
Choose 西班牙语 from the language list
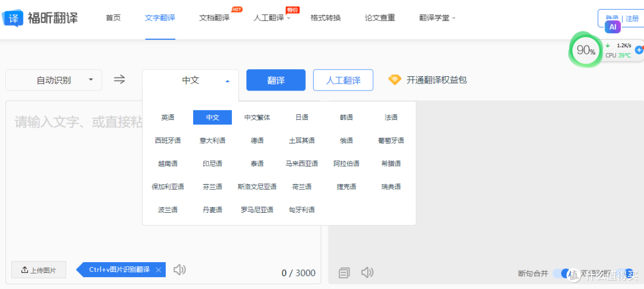click(168, 141)
